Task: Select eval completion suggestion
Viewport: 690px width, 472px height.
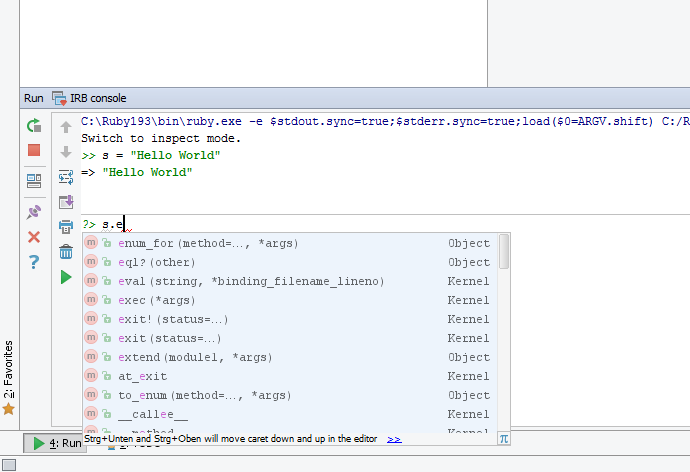Action: coord(290,281)
